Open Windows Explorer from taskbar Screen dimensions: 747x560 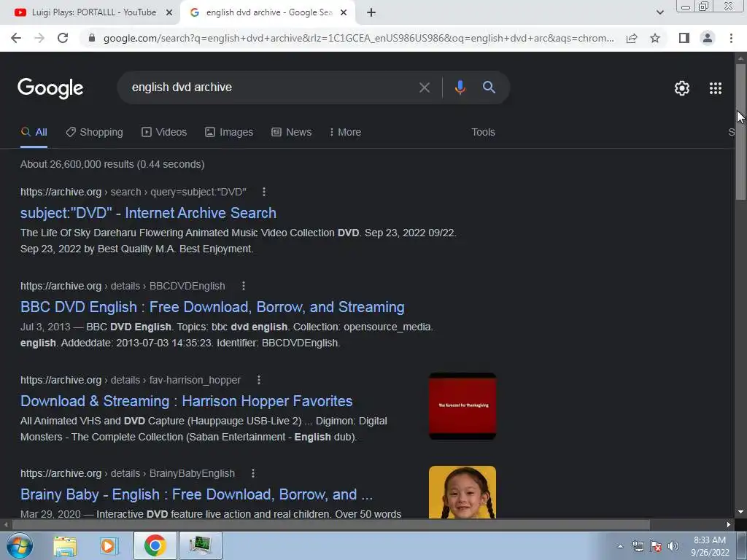pos(65,545)
